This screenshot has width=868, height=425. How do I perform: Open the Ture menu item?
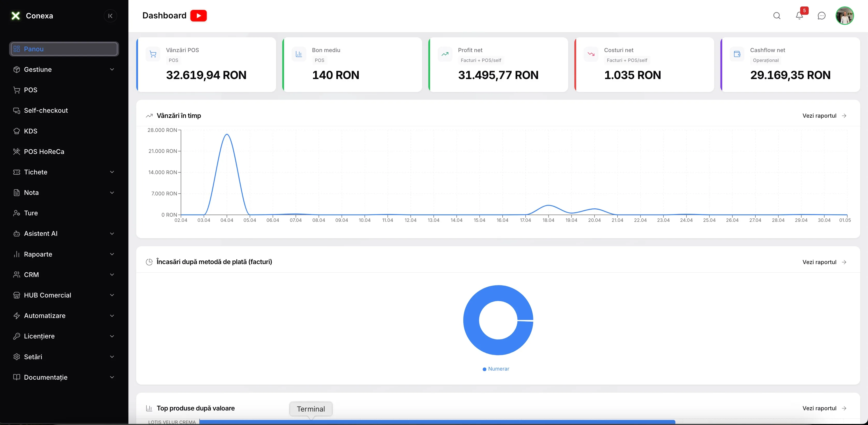point(64,213)
